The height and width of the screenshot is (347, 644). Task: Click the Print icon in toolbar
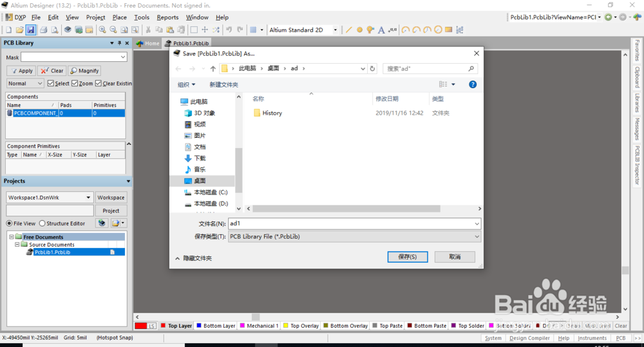tap(43, 30)
